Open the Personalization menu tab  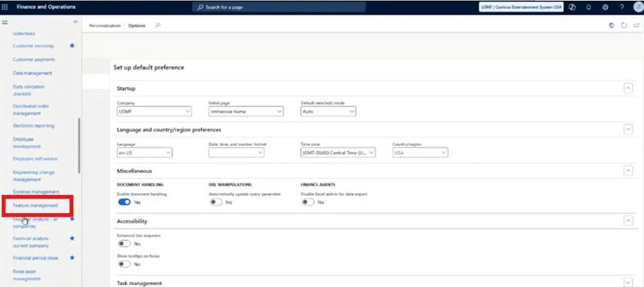pos(104,26)
